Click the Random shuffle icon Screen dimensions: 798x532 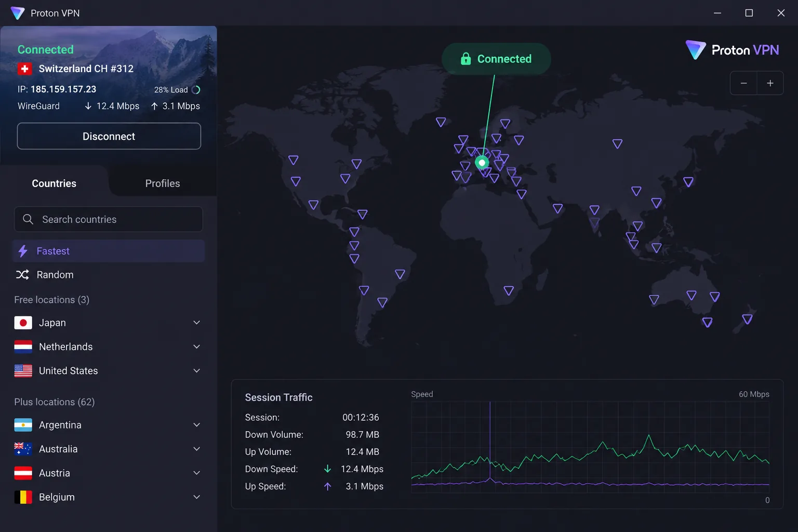pos(22,275)
